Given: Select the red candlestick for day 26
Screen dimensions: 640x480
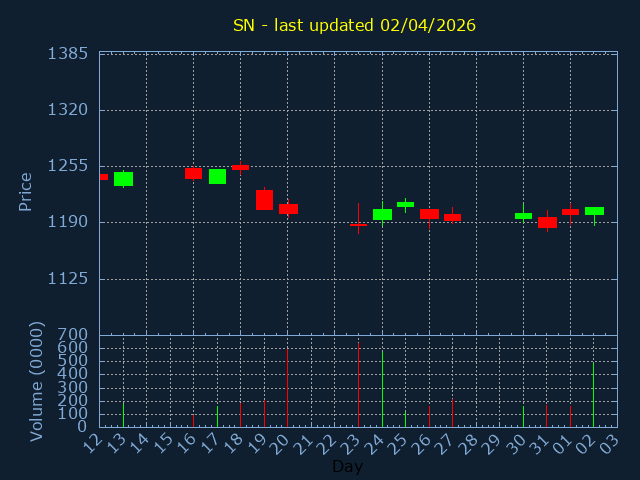Looking at the screenshot, I should coord(429,214).
